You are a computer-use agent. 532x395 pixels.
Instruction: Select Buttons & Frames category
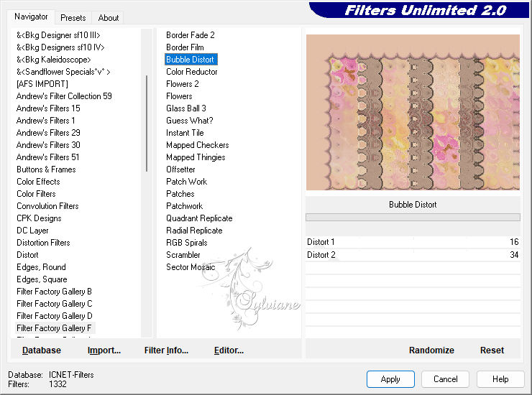(x=46, y=169)
